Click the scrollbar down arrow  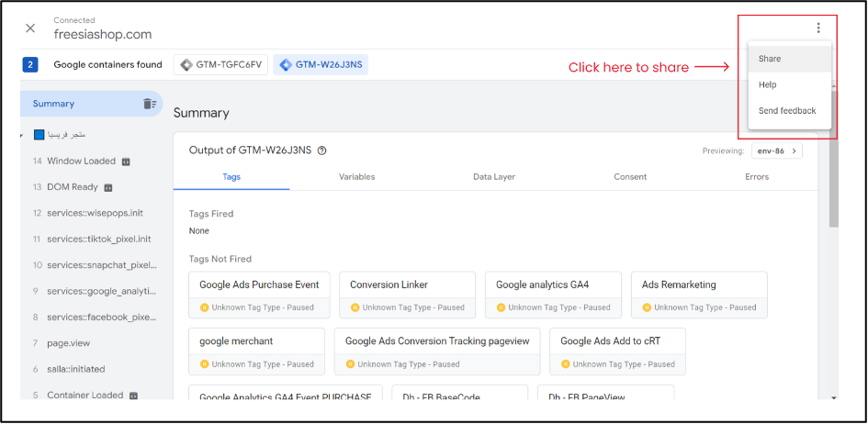click(834, 396)
